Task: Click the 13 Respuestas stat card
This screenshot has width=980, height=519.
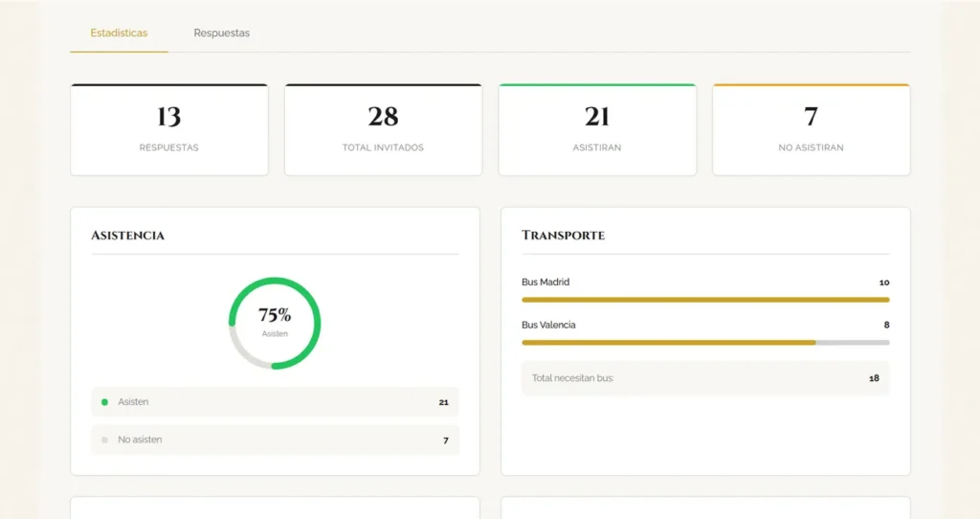Action: [168, 129]
